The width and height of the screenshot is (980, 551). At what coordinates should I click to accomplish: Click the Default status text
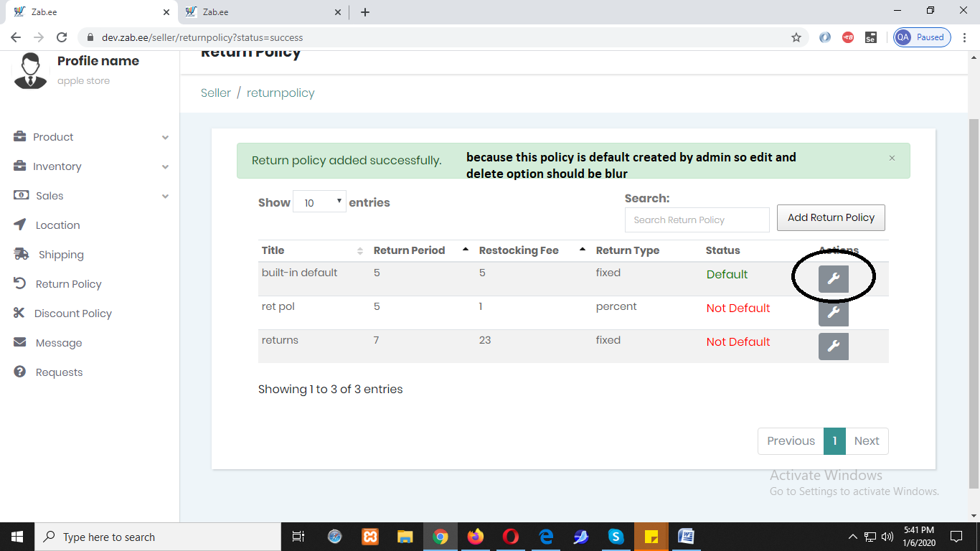pos(727,274)
